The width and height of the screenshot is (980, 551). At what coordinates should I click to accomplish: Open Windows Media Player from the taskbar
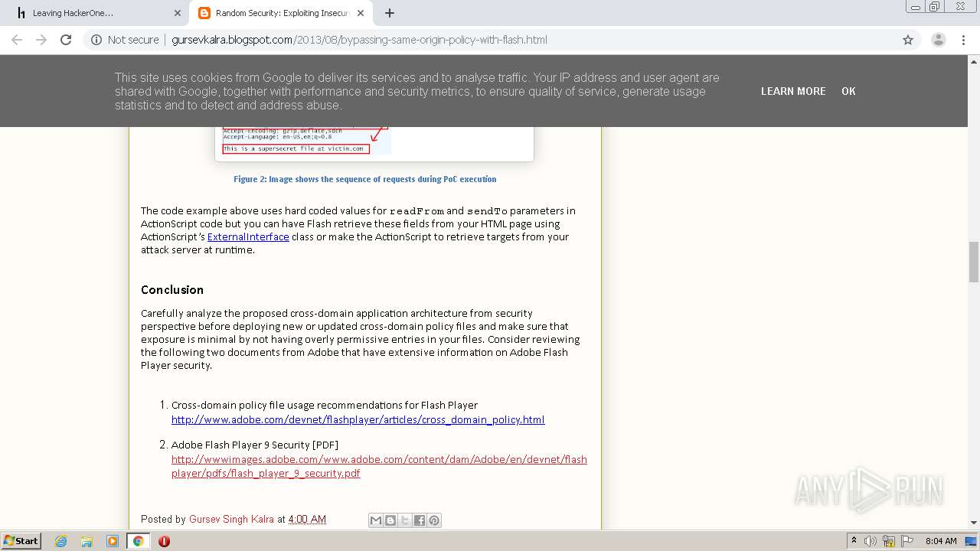click(113, 541)
